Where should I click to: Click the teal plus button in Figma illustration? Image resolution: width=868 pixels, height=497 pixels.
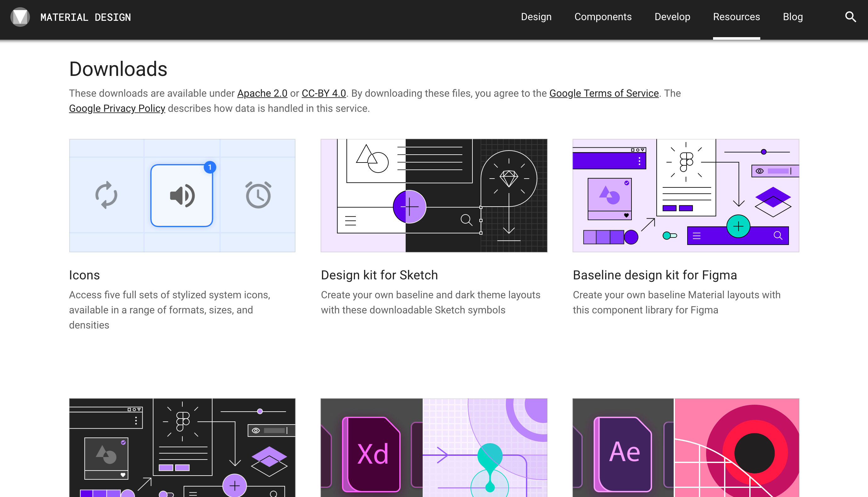point(738,226)
